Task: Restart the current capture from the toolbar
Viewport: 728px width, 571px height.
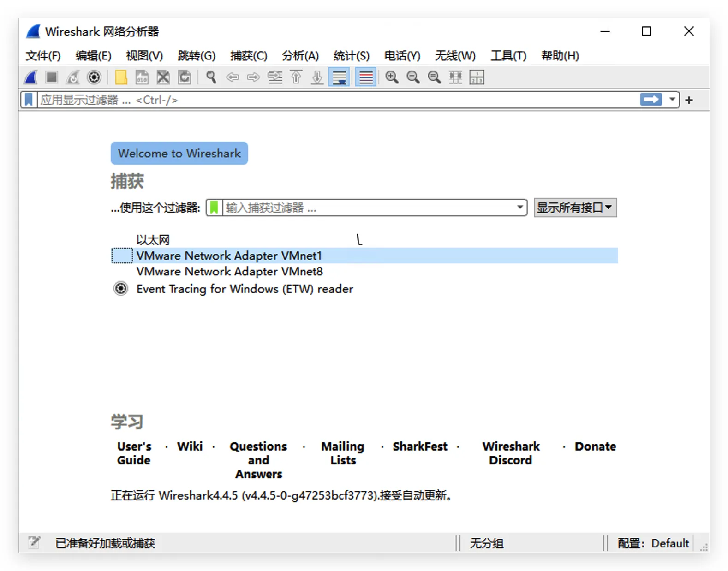Action: [x=73, y=77]
